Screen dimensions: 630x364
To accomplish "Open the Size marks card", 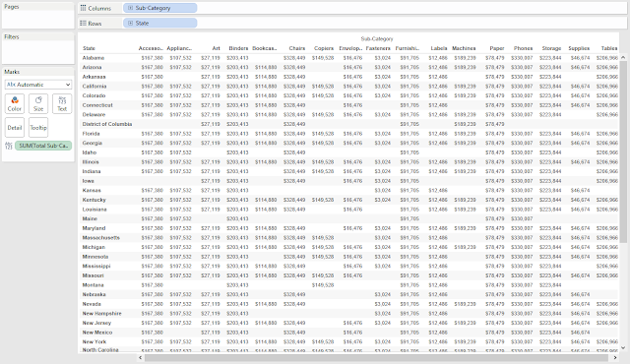I will coord(38,104).
